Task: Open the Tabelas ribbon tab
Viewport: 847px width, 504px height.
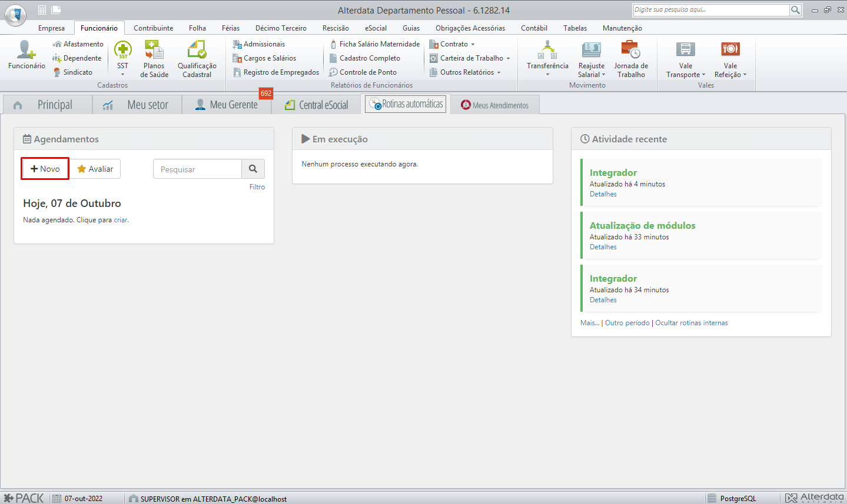Action: click(575, 28)
